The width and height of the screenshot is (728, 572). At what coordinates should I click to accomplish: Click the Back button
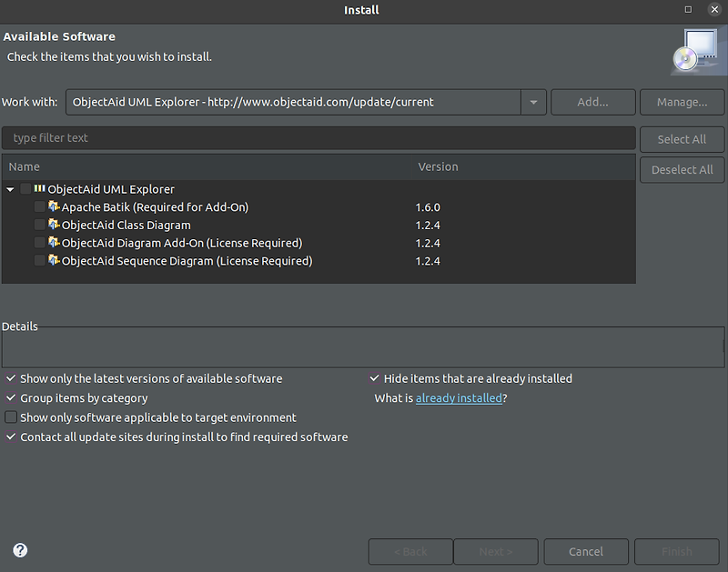(410, 552)
